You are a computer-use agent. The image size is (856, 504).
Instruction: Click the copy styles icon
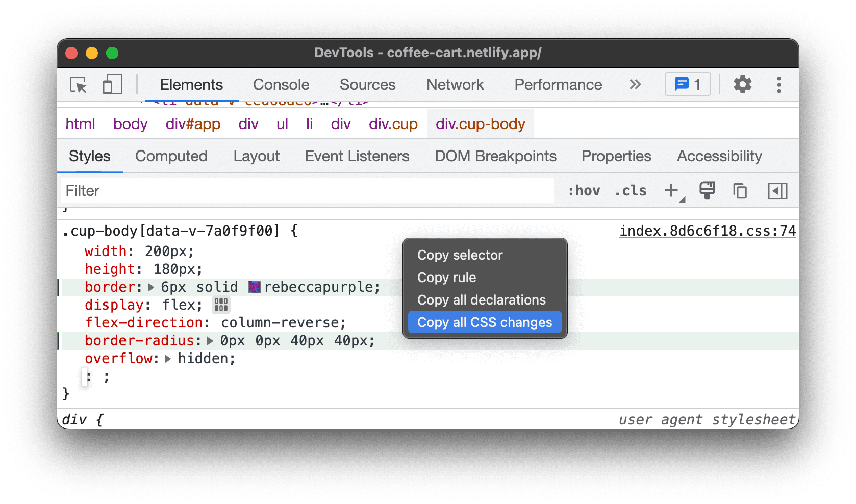pos(740,190)
